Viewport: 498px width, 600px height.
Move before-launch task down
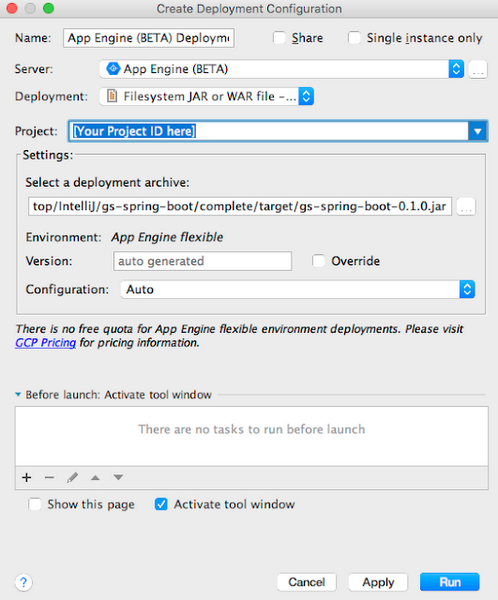[118, 477]
